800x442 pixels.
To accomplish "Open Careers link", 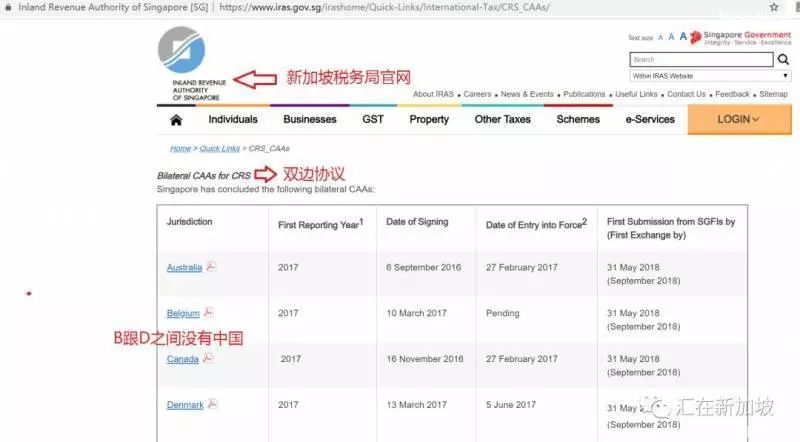I will (x=477, y=94).
